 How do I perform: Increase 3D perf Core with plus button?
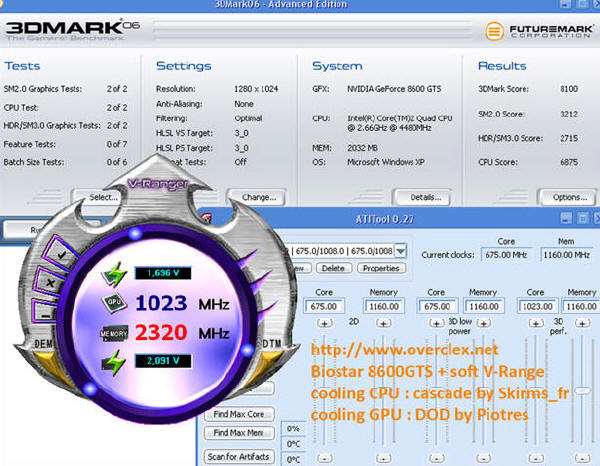[x=536, y=323]
